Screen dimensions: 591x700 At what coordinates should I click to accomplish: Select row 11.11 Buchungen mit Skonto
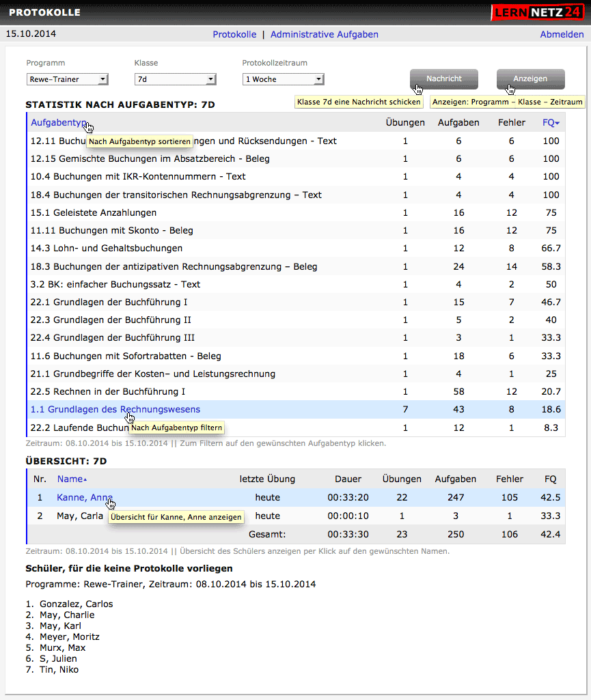click(296, 230)
